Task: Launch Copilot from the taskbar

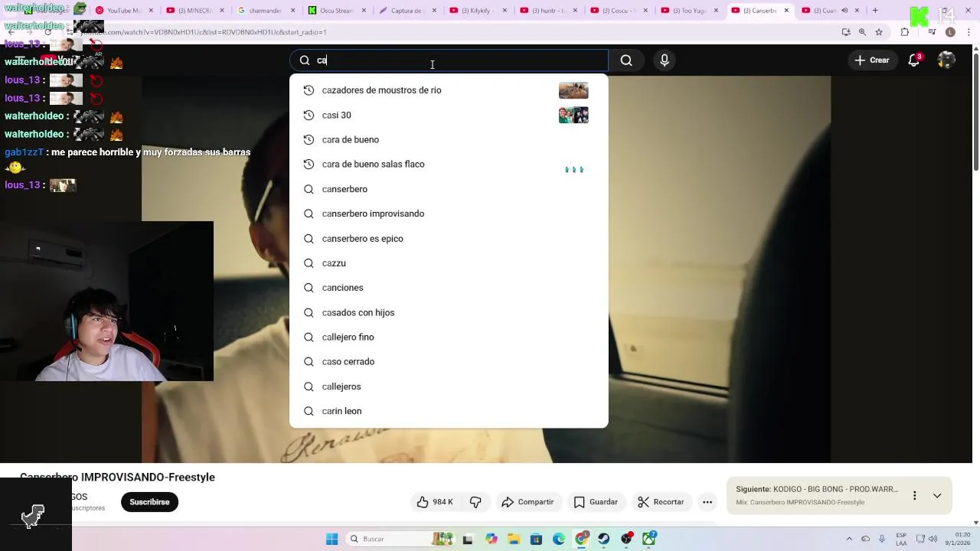Action: pyautogui.click(x=492, y=539)
